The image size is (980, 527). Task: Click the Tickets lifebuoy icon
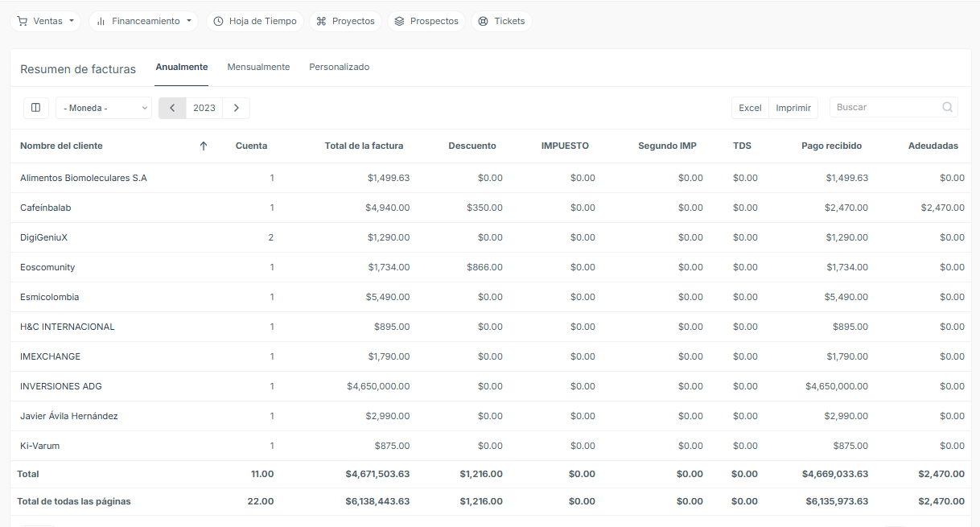483,21
